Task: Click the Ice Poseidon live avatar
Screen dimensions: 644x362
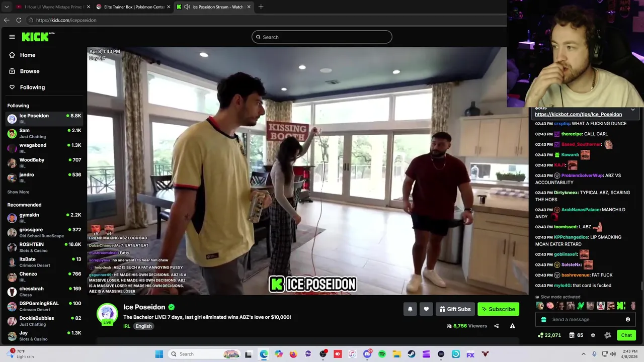Action: (x=107, y=314)
